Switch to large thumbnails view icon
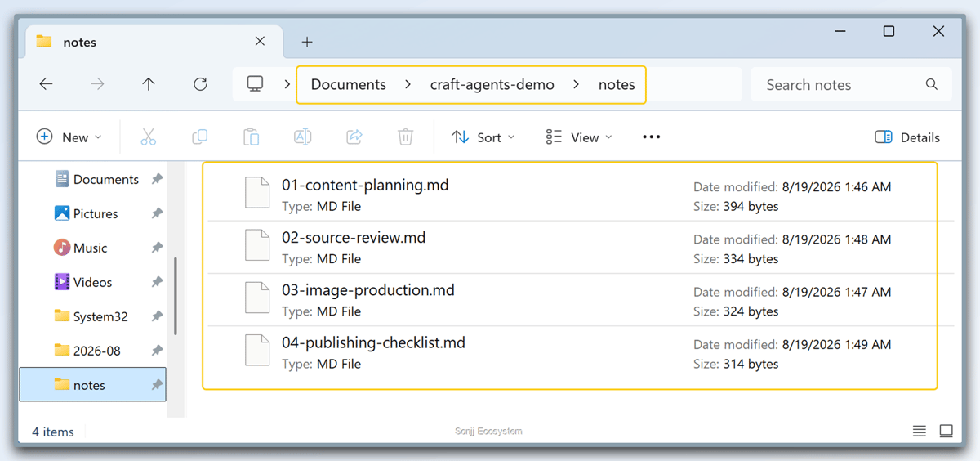980x461 pixels. (x=946, y=431)
